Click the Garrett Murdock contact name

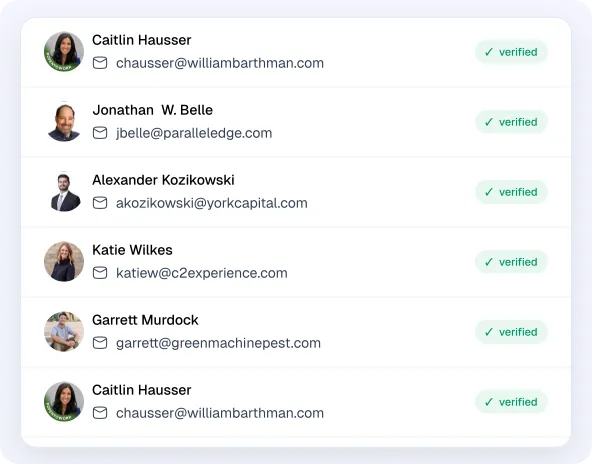point(145,320)
